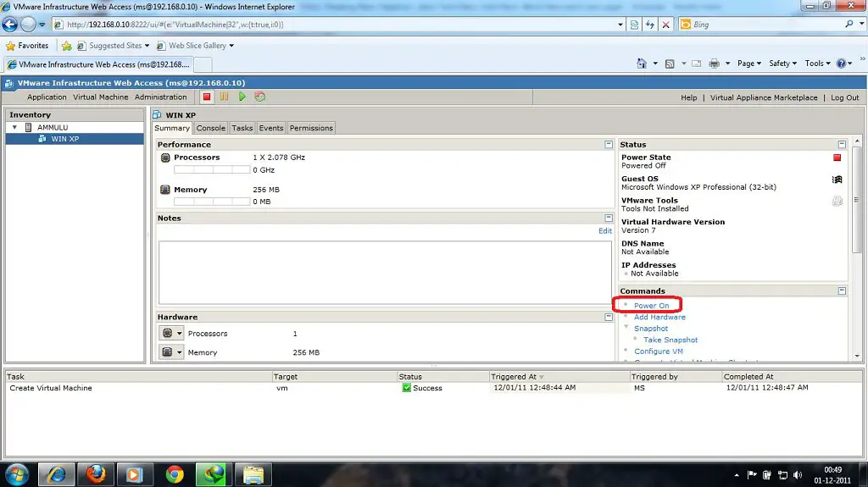This screenshot has height=487, width=868.
Task: Open the Processors hardware dropdown
Action: (x=171, y=333)
